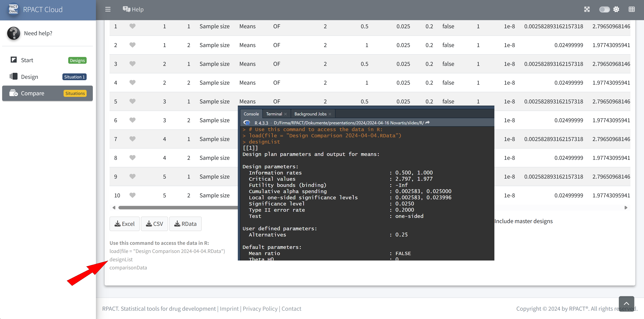Favorite row 1 with heart icon
Viewport: 644px width, 319px height.
tap(133, 26)
